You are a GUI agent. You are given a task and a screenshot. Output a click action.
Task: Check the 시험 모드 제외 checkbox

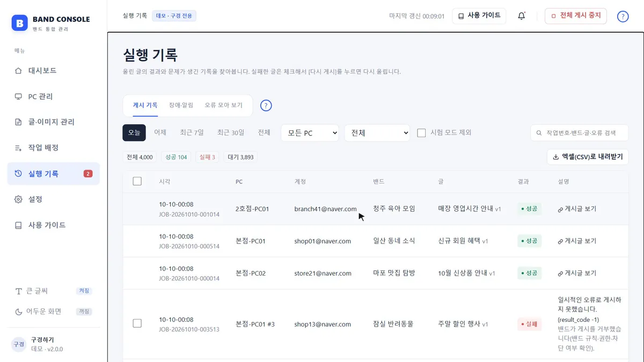422,132
